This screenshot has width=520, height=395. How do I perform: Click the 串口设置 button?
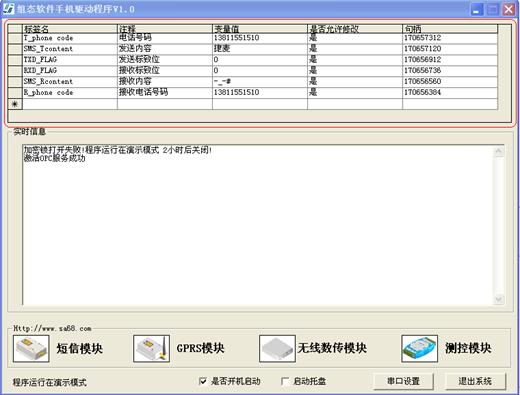tap(403, 381)
